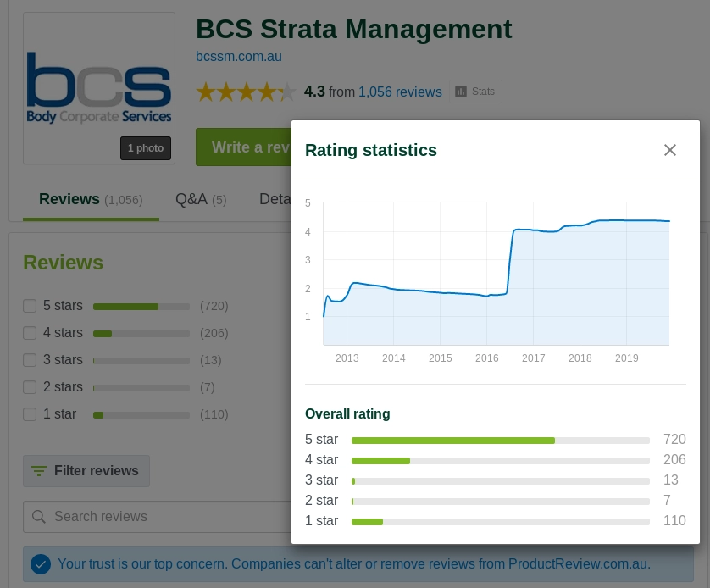Viewport: 710px width, 588px height.
Task: Click the 4.3 average rating value
Action: pyautogui.click(x=314, y=92)
